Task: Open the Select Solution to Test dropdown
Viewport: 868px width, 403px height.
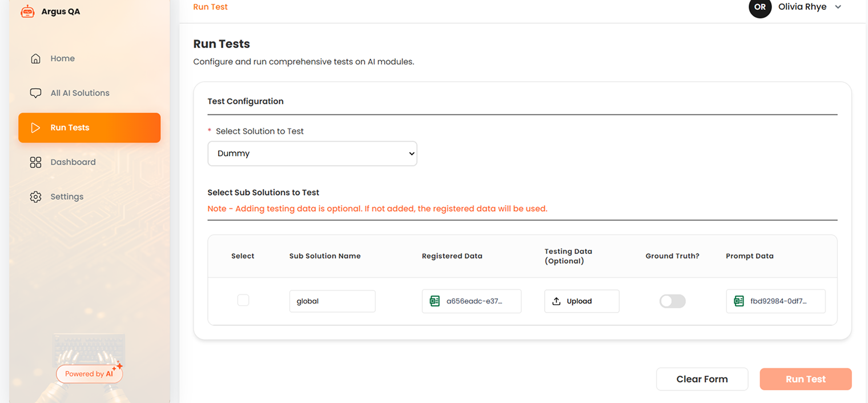Action: coord(312,154)
